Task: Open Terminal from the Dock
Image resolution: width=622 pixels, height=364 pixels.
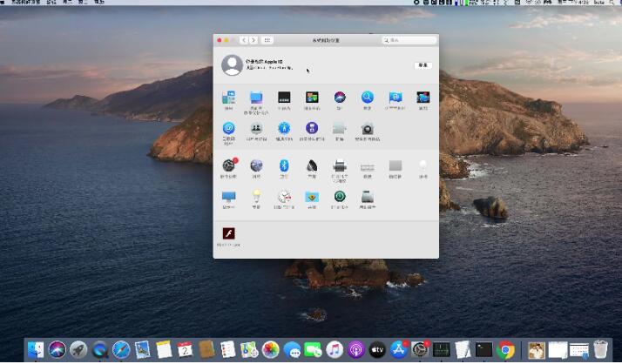Action: click(x=484, y=350)
